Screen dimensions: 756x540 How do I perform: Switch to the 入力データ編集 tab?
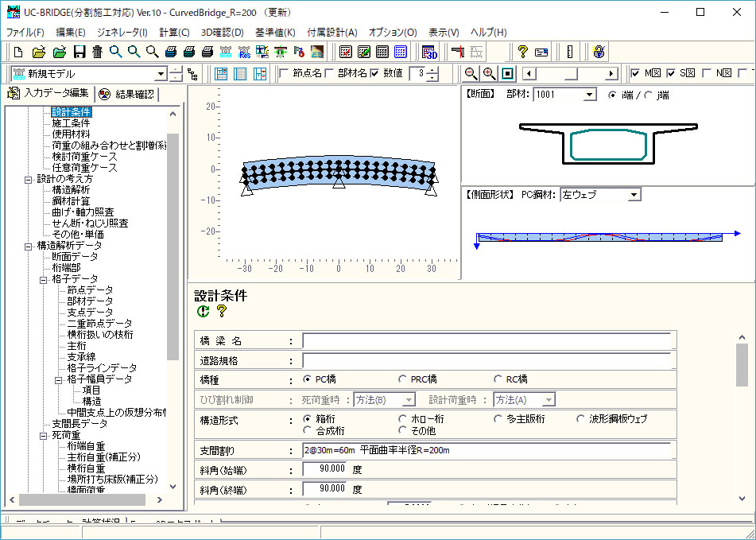click(x=48, y=94)
